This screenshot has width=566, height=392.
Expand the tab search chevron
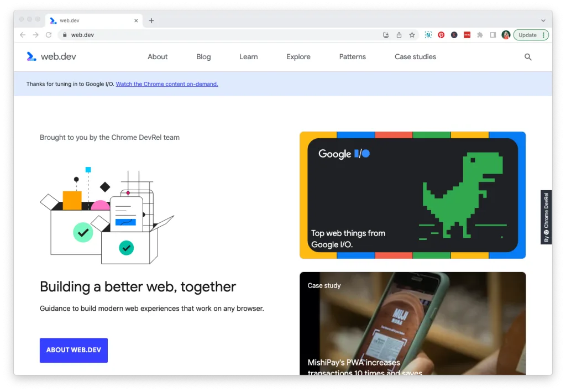[x=543, y=20]
